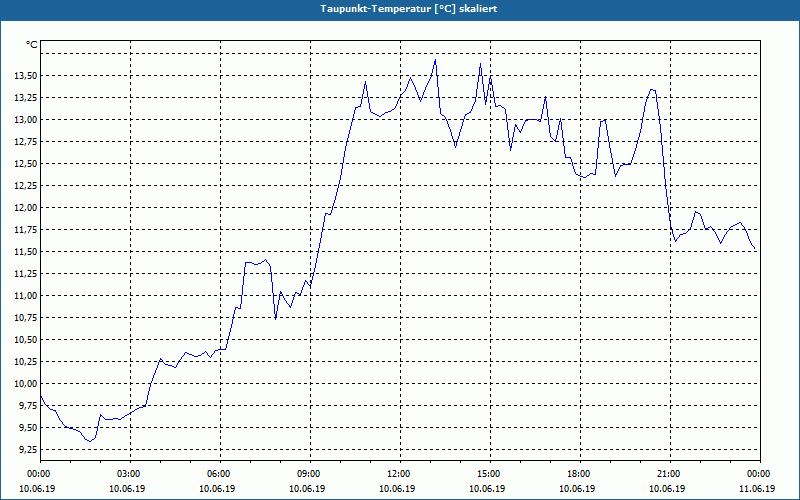Click the 11.06.19 date label
800x500 pixels.
[757, 488]
